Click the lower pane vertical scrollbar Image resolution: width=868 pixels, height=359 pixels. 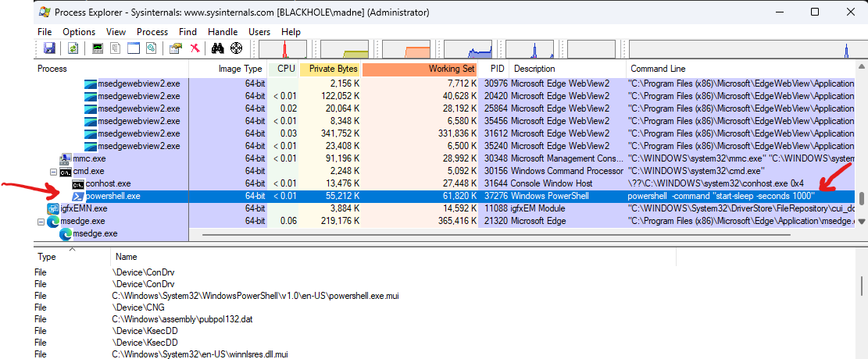[861, 285]
